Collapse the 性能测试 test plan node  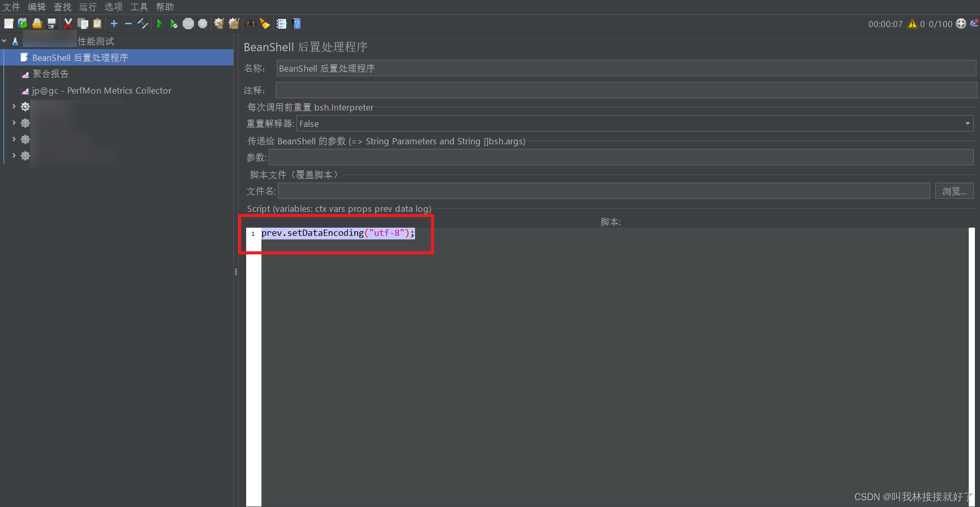[x=4, y=41]
